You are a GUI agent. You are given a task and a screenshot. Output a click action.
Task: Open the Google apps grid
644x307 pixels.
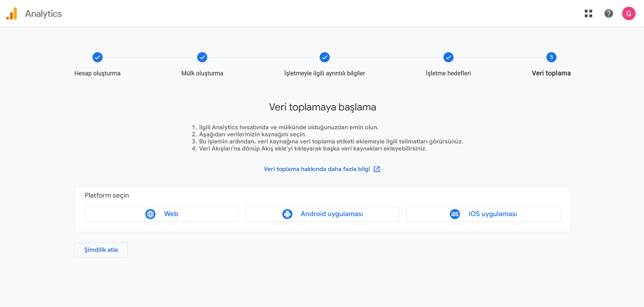[588, 13]
